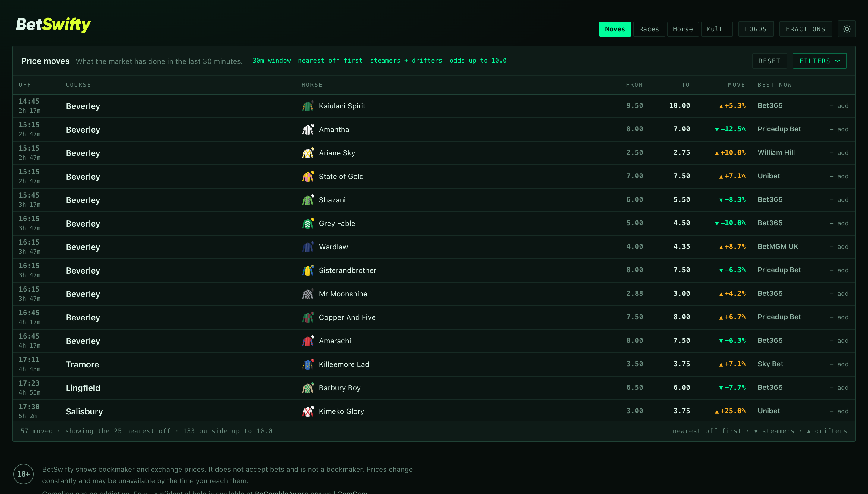Click Amantha jockey silks icon
Viewport: 868px width, 494px height.
click(x=308, y=129)
